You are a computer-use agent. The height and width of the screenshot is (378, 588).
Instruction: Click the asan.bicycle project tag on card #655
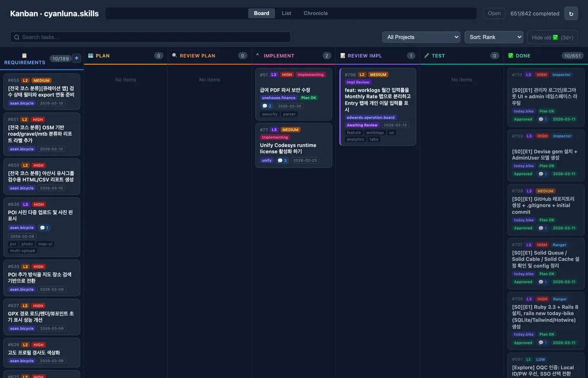pos(22,103)
